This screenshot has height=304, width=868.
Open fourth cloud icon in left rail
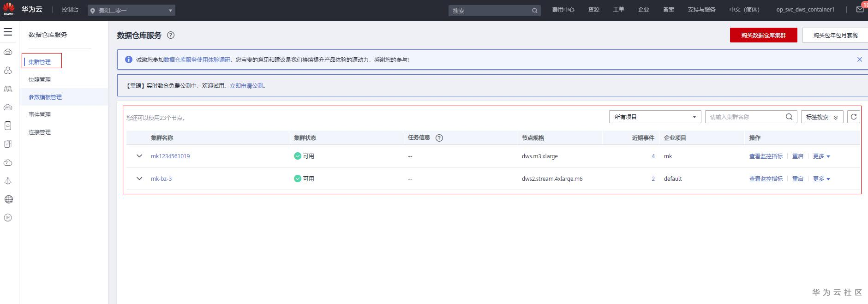8,107
